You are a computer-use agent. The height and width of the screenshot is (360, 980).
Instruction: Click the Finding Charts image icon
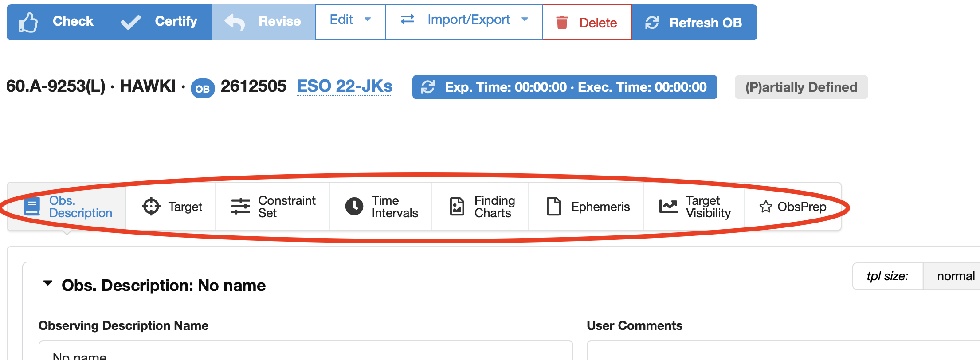pos(457,207)
